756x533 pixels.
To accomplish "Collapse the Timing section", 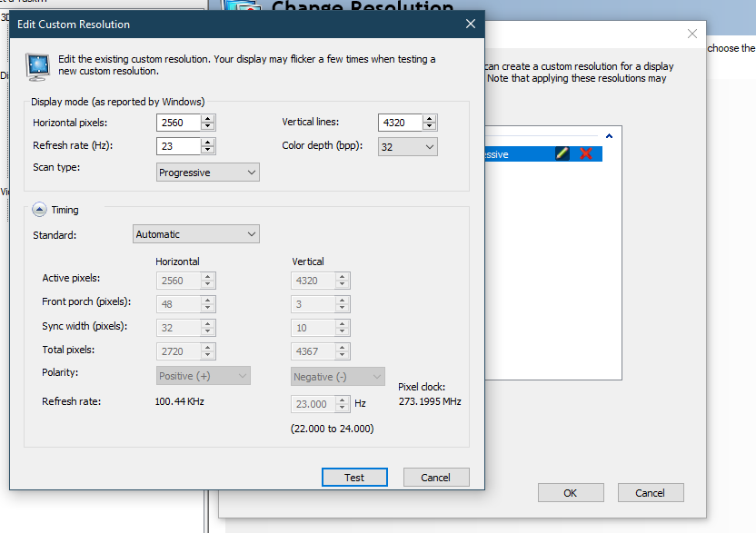I will pos(39,210).
